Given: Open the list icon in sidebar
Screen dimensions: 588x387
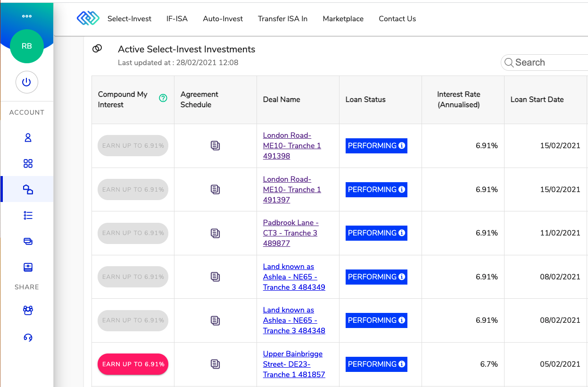Looking at the screenshot, I should click(28, 216).
